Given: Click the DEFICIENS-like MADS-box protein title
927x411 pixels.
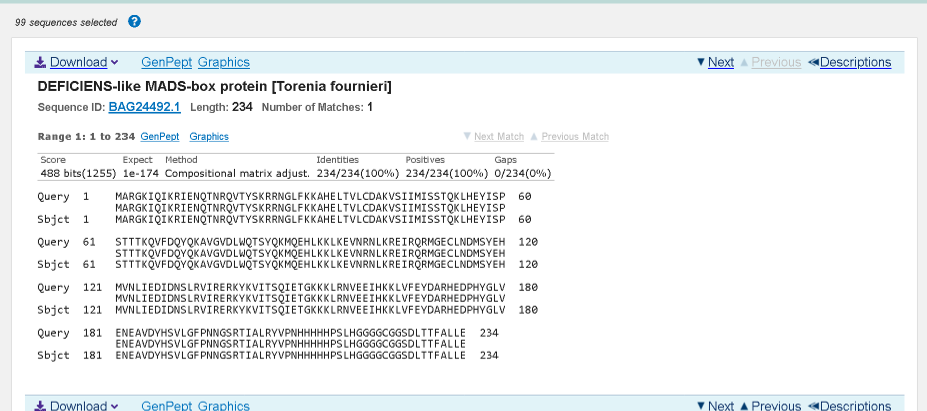Looking at the screenshot, I should pyautogui.click(x=215, y=87).
